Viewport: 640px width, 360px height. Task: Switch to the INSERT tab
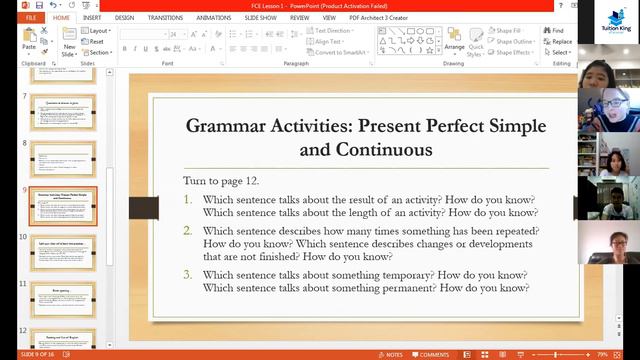(92, 18)
